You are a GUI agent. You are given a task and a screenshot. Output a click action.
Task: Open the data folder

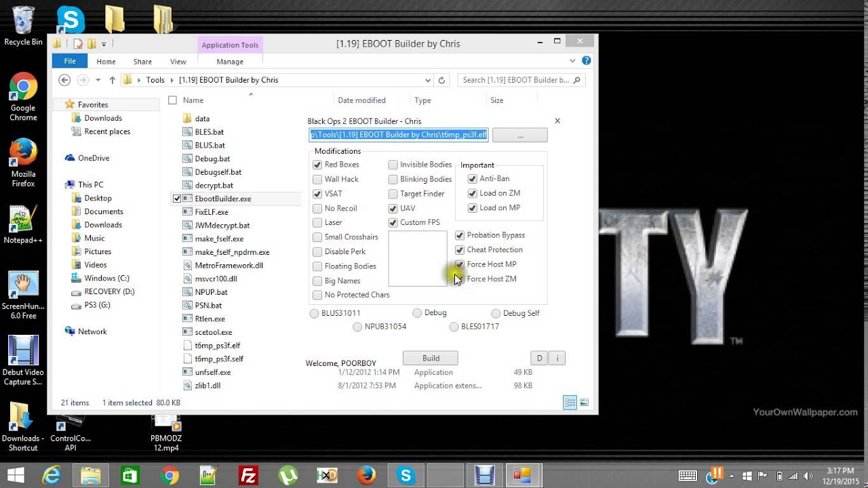[202, 119]
